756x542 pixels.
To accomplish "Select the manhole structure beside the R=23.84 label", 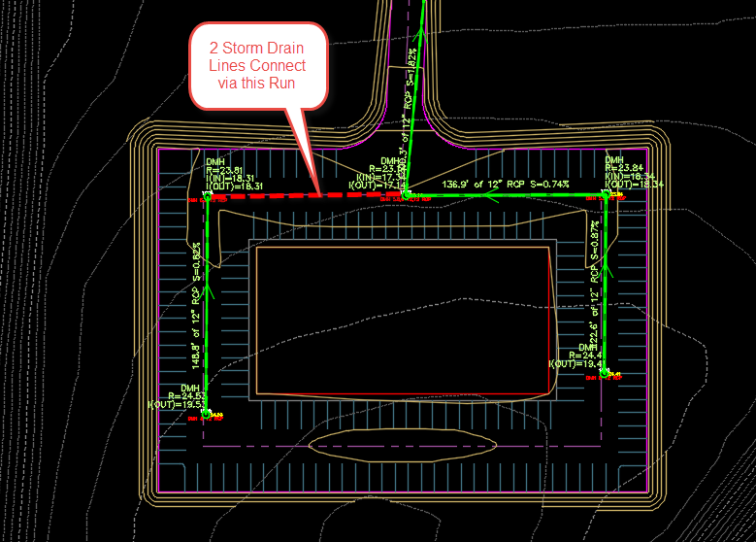I will (x=605, y=195).
